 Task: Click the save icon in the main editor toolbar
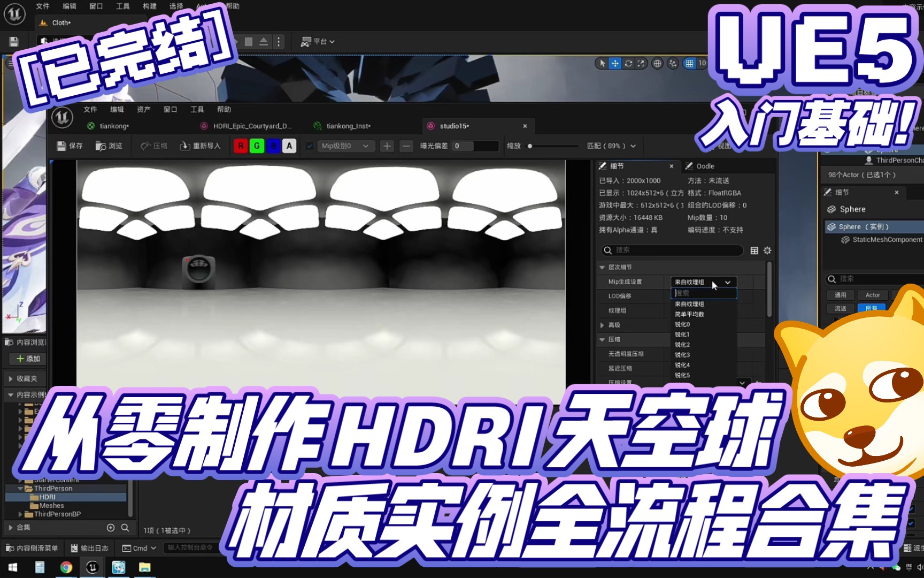14,42
